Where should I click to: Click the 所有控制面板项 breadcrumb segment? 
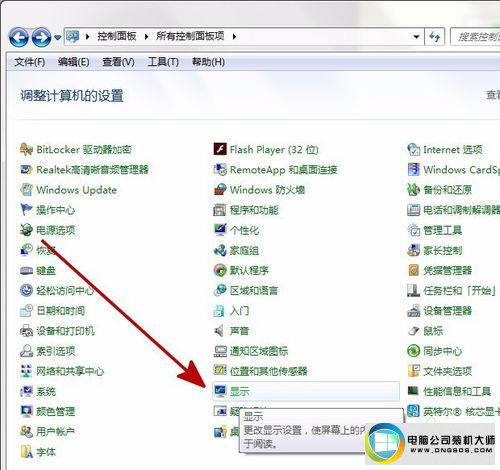pyautogui.click(x=190, y=36)
